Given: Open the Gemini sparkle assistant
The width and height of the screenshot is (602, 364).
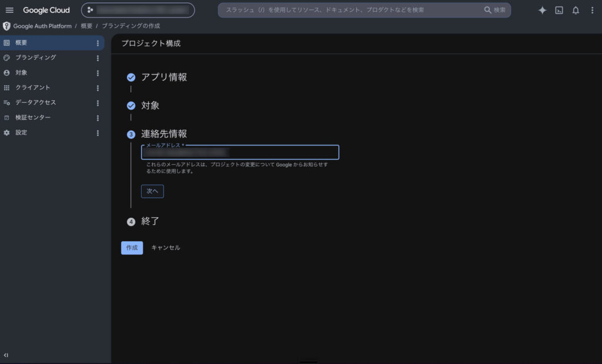Looking at the screenshot, I should pos(542,11).
